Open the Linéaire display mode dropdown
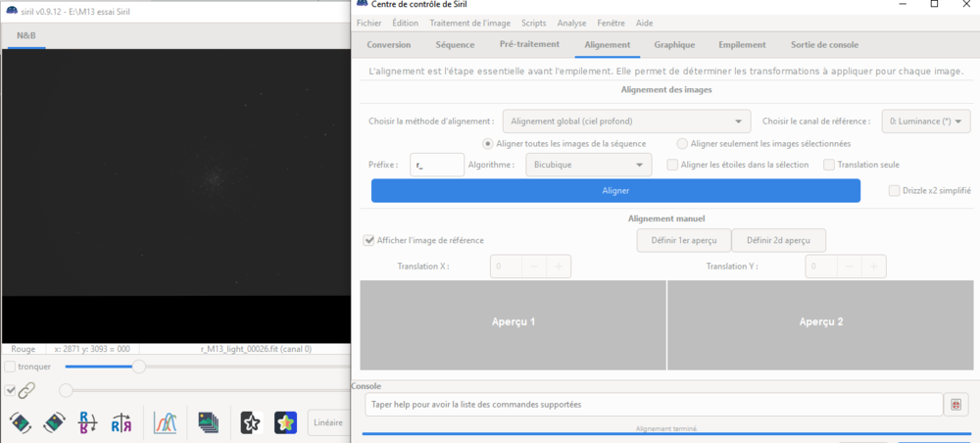Viewport: 980px width, 443px height. (328, 423)
